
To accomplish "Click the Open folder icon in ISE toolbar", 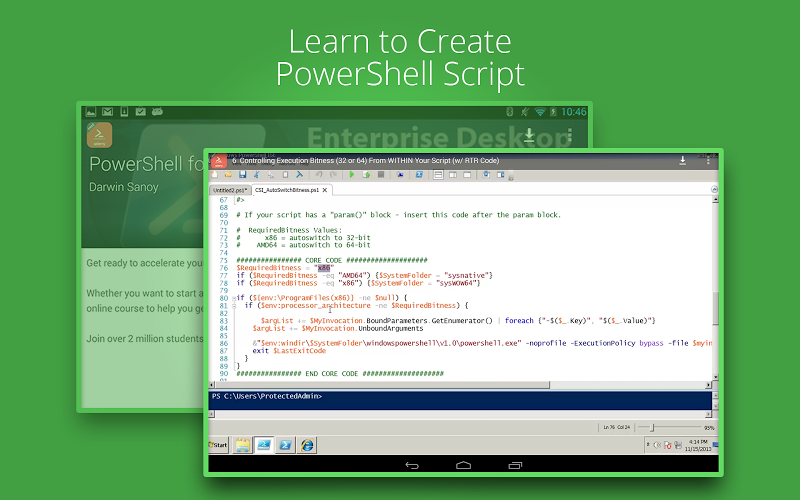I will click(228, 174).
